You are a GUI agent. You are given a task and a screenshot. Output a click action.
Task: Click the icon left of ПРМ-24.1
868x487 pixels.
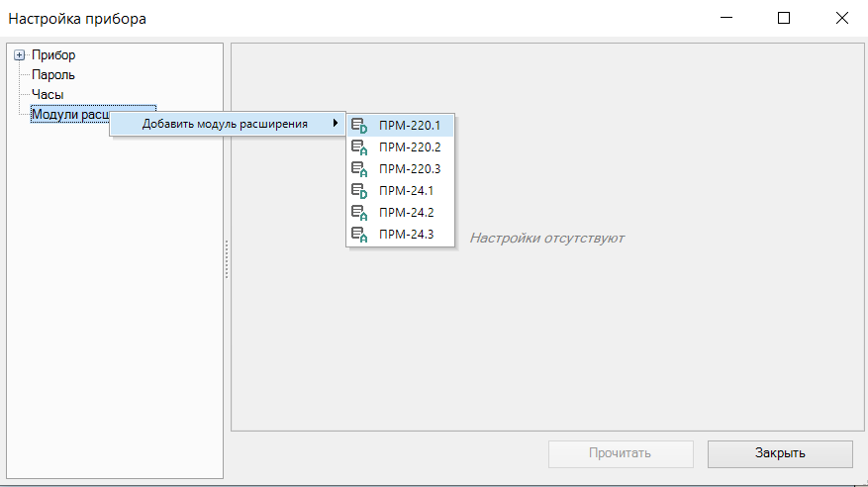[360, 191]
